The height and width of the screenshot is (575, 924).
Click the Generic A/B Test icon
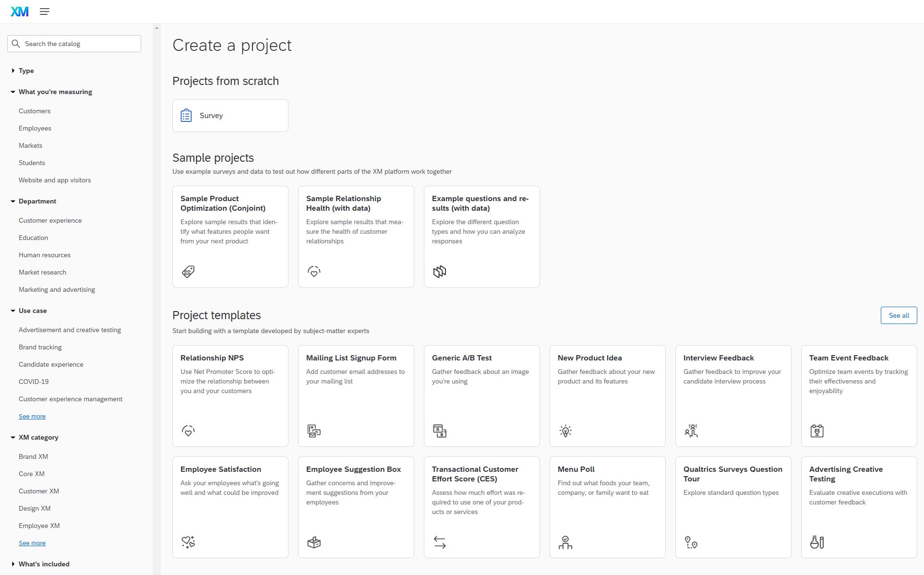point(439,431)
